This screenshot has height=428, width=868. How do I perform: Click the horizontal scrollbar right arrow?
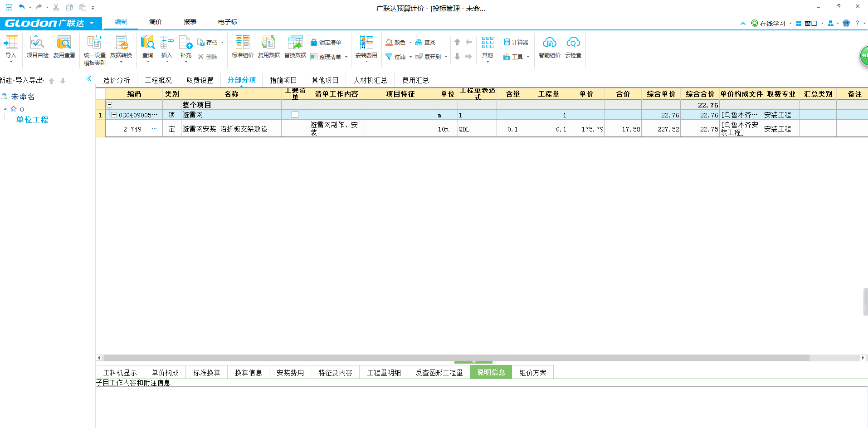[x=863, y=358]
